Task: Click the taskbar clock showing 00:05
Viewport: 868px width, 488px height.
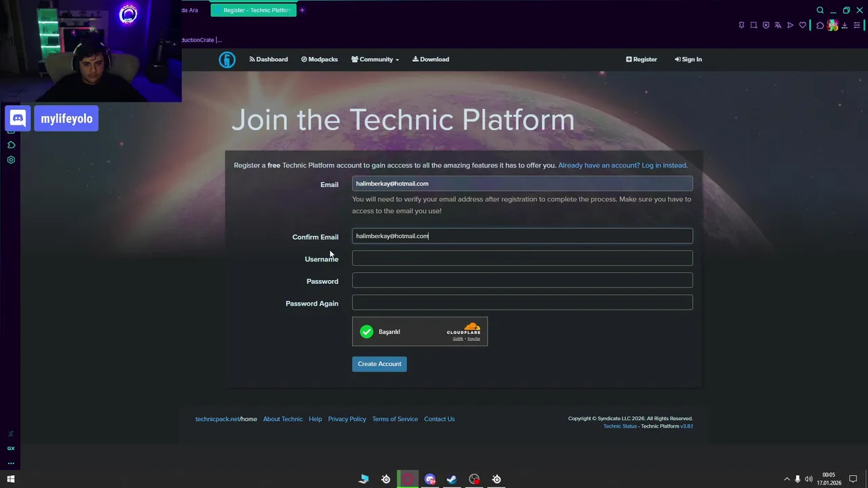Action: click(829, 479)
